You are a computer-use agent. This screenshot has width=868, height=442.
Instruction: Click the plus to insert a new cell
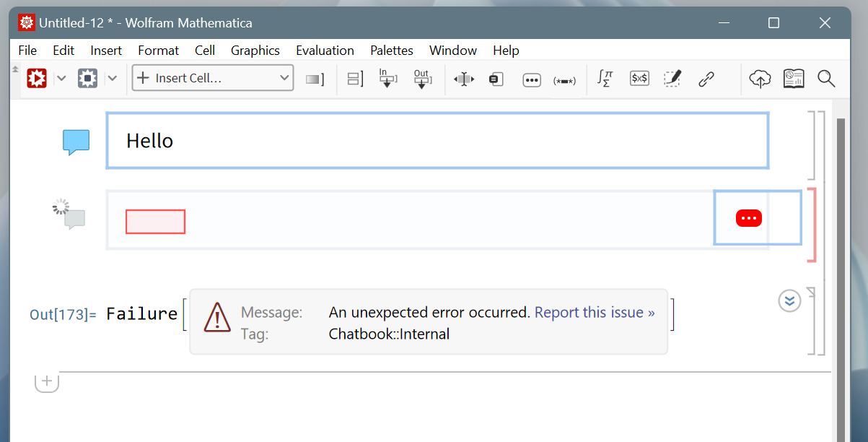click(x=47, y=381)
